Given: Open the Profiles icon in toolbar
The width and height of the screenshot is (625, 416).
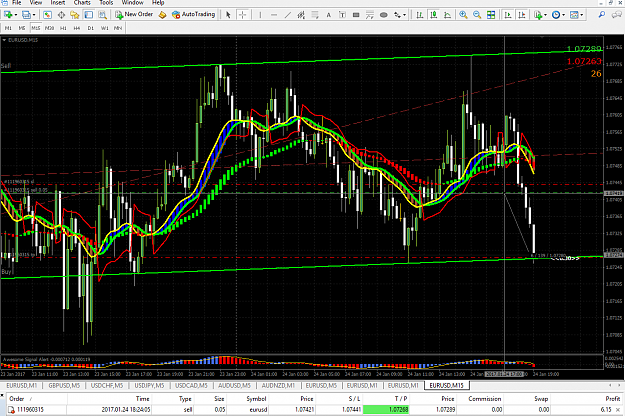Looking at the screenshot, I should pos(26,15).
